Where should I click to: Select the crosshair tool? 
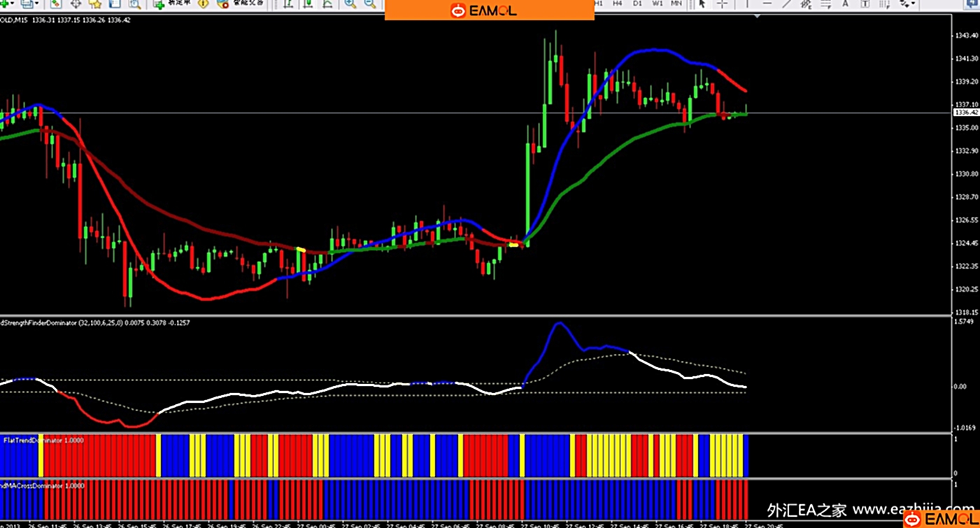coord(723,3)
